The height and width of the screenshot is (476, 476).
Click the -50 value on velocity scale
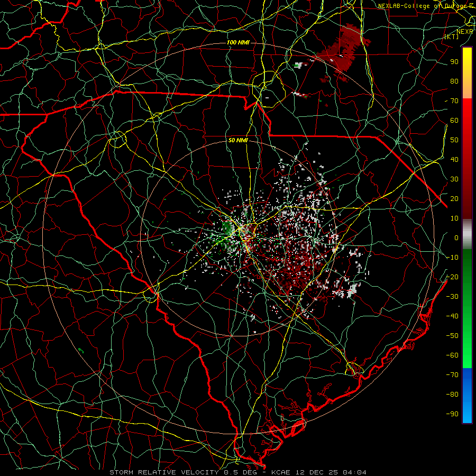[x=452, y=335]
